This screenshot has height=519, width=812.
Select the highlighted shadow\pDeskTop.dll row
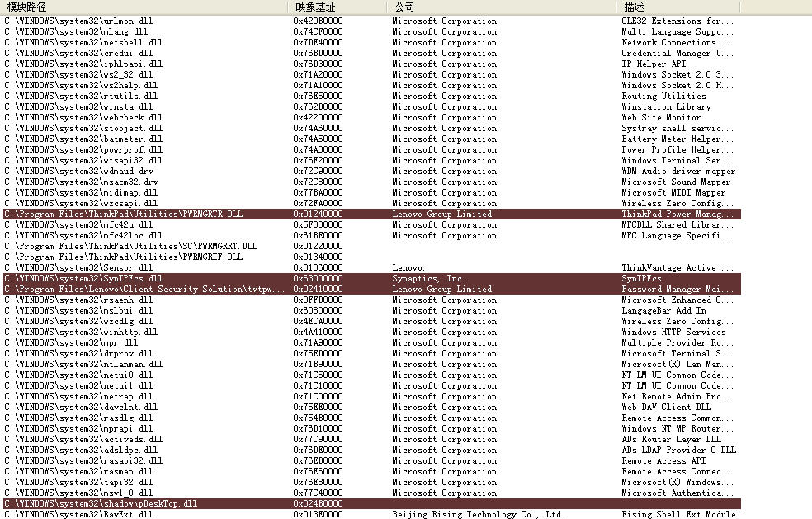(372, 503)
